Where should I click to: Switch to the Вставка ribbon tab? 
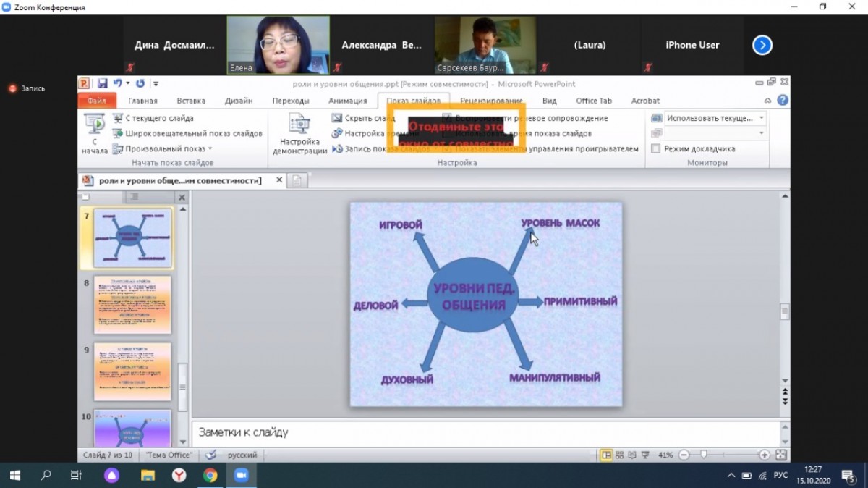[191, 101]
